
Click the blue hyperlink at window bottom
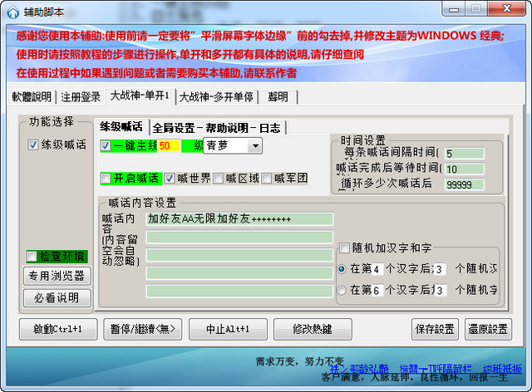(x=426, y=369)
